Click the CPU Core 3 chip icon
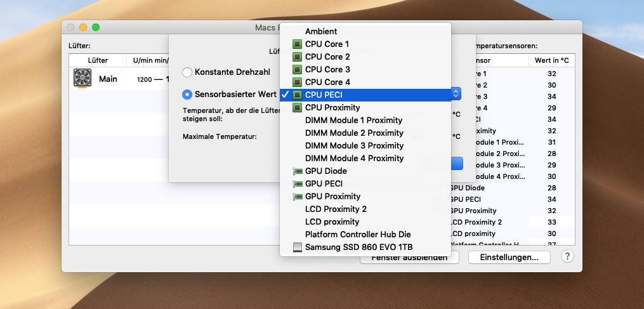This screenshot has width=644, height=309. (297, 70)
